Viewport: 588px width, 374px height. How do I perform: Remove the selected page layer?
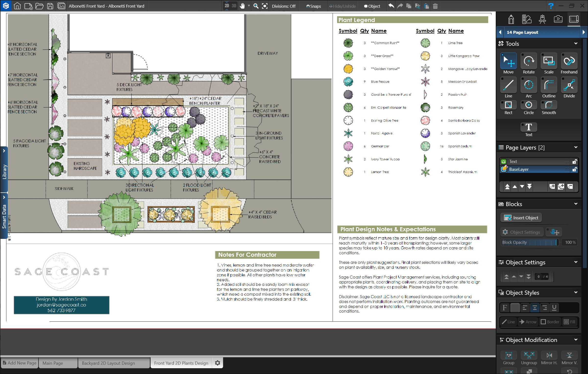pos(570,187)
